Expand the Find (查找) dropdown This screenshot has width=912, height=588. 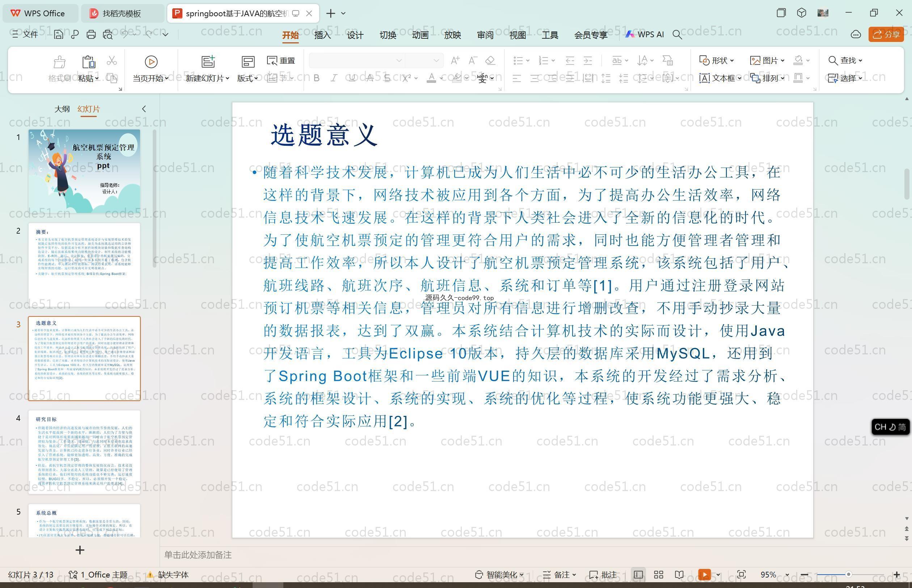click(860, 60)
